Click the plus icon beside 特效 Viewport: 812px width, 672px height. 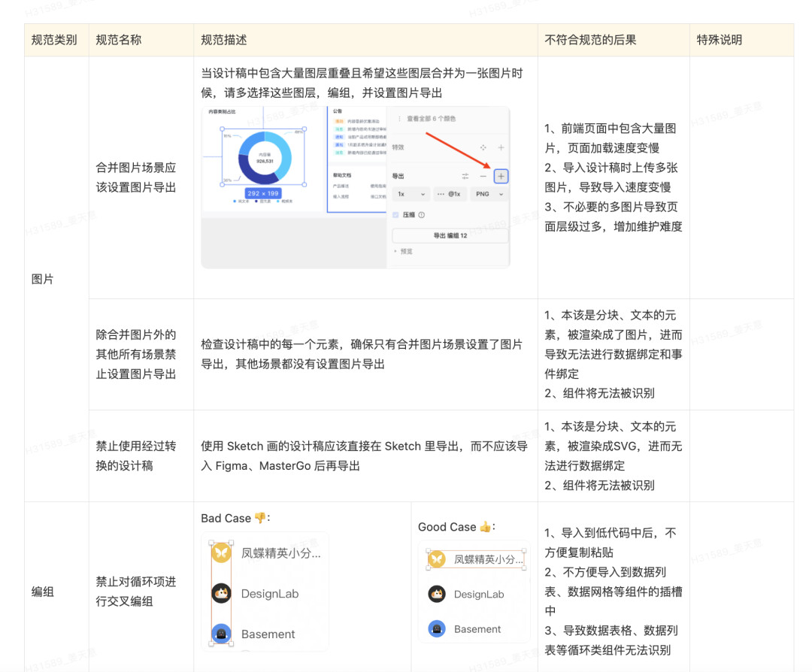point(501,148)
